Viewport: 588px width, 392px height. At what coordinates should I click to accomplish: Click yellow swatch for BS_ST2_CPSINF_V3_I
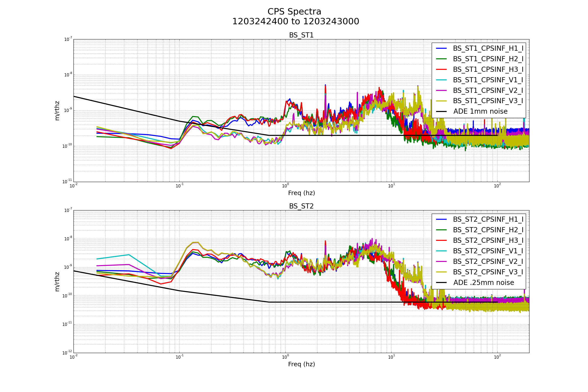441,272
